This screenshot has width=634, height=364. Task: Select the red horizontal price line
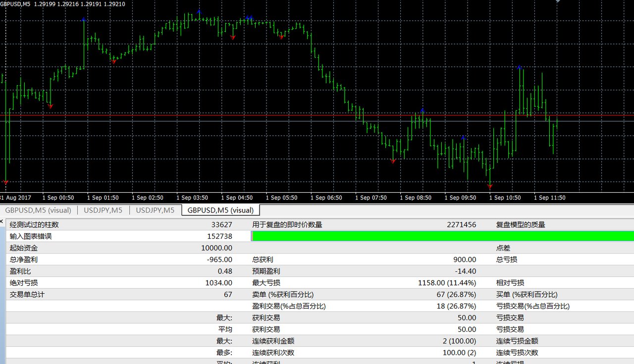click(x=317, y=115)
